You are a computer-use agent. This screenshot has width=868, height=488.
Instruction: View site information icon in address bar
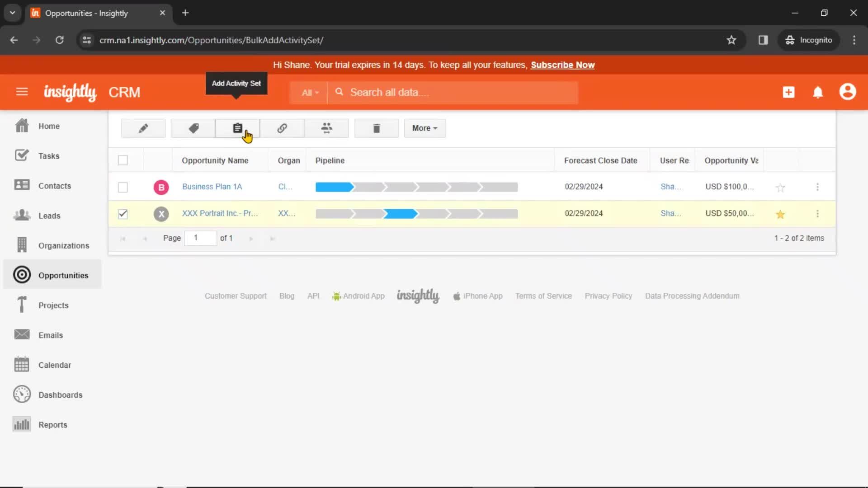87,40
